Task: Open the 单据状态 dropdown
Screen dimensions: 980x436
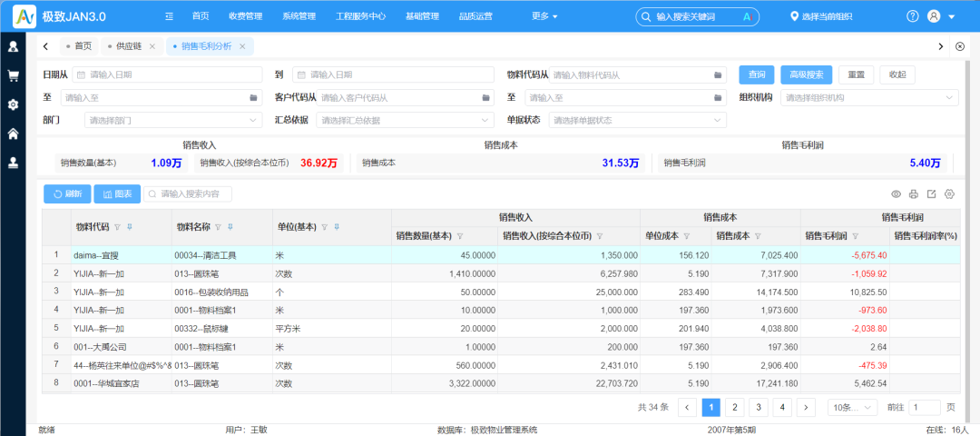Action: pos(638,120)
